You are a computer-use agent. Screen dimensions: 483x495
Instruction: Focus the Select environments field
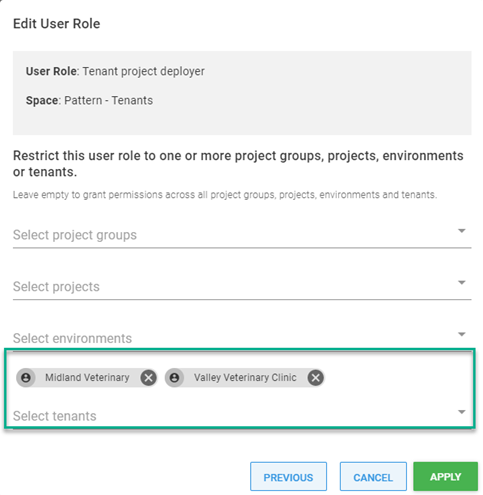(242, 337)
